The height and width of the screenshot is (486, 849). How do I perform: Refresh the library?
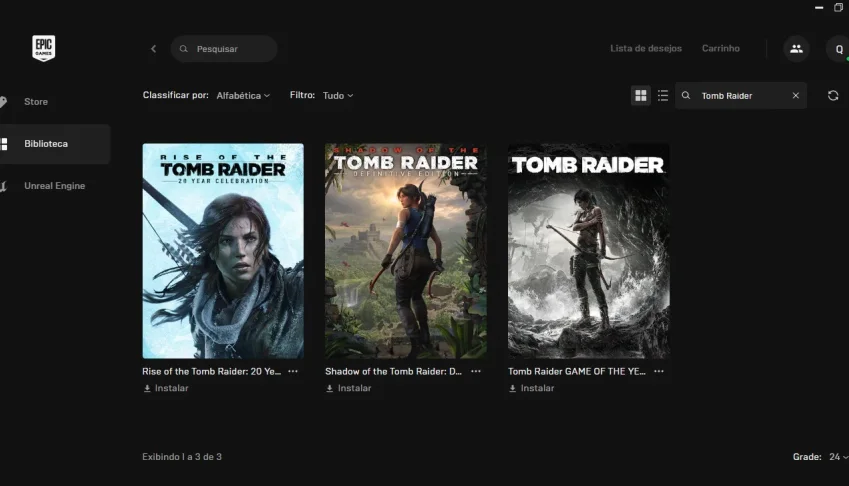(x=833, y=95)
